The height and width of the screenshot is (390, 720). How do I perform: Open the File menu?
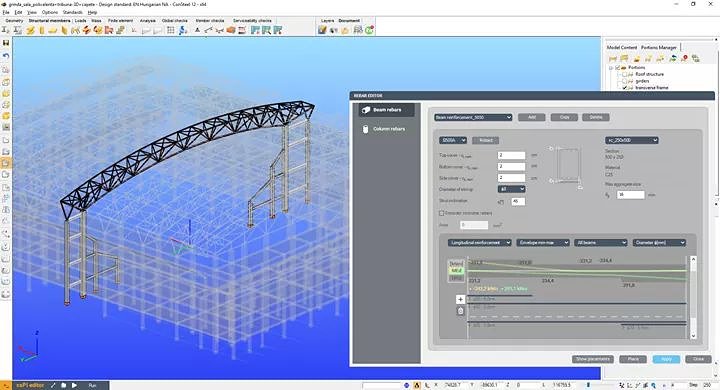(6, 12)
